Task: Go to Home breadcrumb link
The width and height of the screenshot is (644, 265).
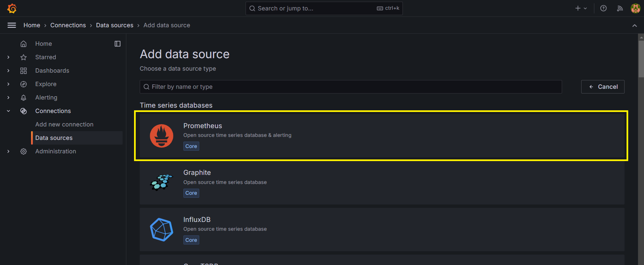Action: pyautogui.click(x=32, y=25)
